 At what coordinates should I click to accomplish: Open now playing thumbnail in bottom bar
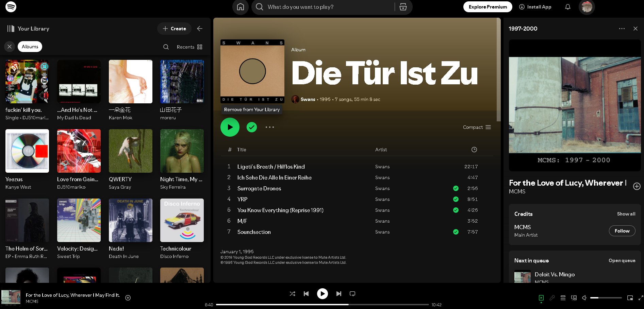pyautogui.click(x=11, y=298)
